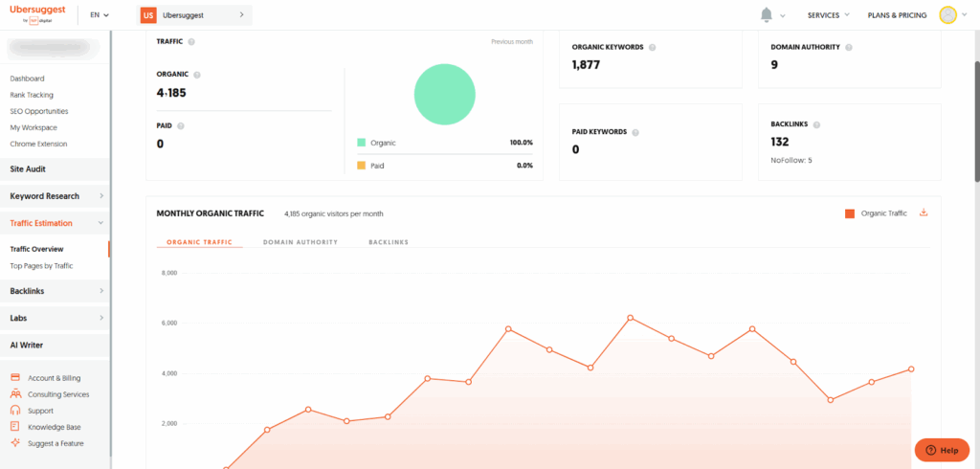Image resolution: width=980 pixels, height=469 pixels.
Task: Switch to the Domain Authority tab
Action: 301,242
